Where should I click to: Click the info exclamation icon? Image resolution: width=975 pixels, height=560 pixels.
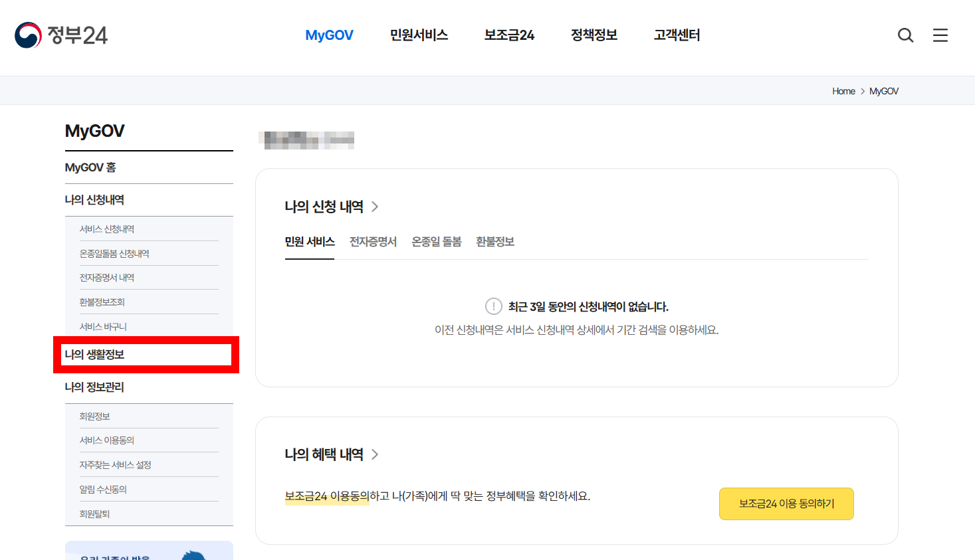(494, 306)
